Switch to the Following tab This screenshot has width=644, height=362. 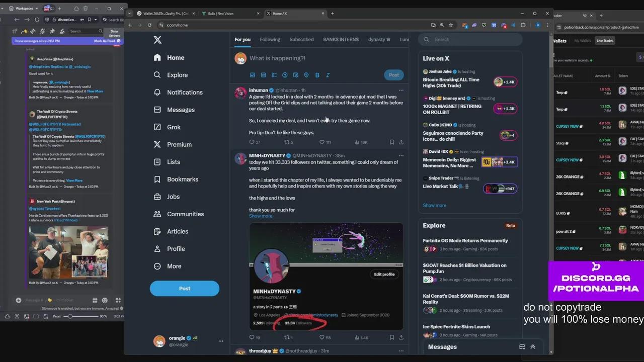[270, 40]
